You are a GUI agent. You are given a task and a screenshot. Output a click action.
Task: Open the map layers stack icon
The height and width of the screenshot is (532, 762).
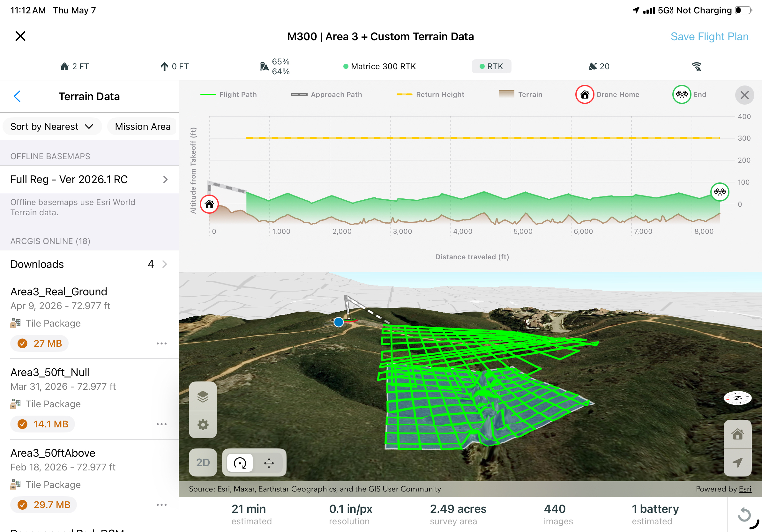pos(203,396)
